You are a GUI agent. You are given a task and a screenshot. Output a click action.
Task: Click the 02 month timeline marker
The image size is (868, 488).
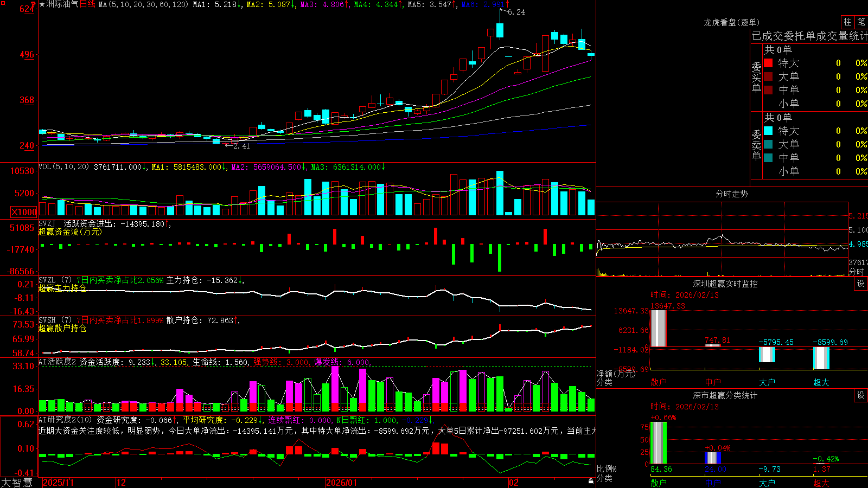pos(513,483)
